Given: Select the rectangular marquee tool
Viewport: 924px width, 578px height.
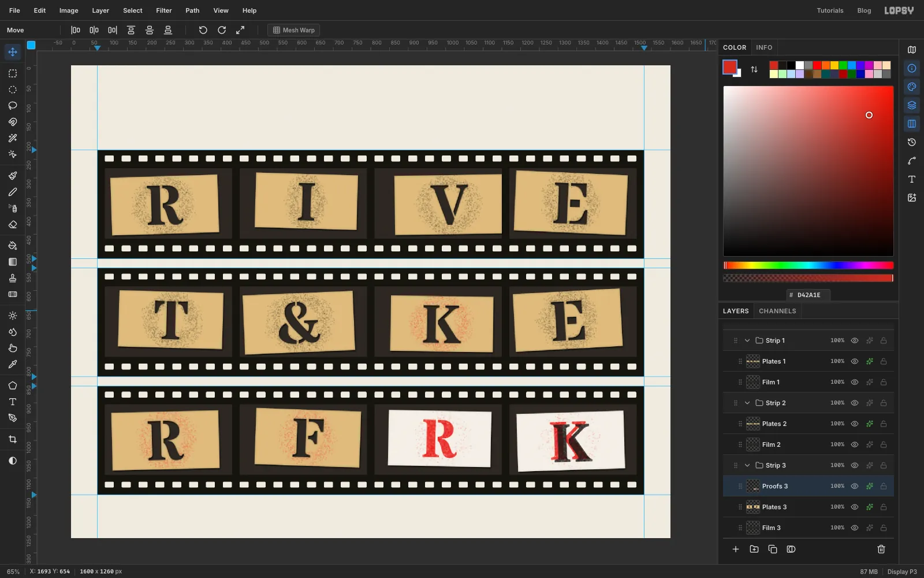Looking at the screenshot, I should pos(13,73).
